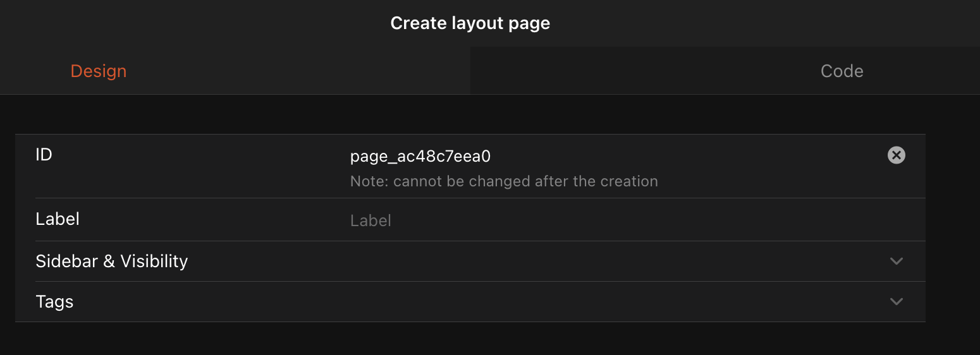The height and width of the screenshot is (355, 980).
Task: Click into the empty Label input field
Action: click(x=569, y=220)
